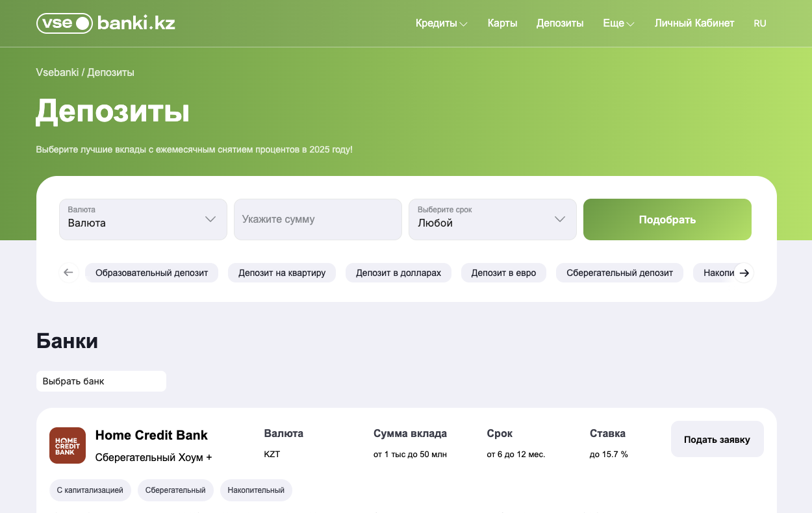This screenshot has height=513, width=812.
Task: Select the Образовательный депозит chip
Action: [x=151, y=273]
